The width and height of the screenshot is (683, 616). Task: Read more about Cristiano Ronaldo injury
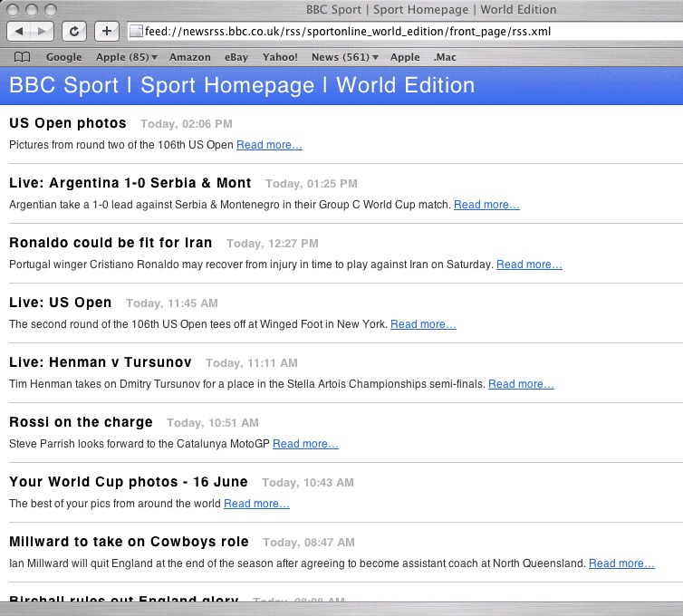[529, 264]
